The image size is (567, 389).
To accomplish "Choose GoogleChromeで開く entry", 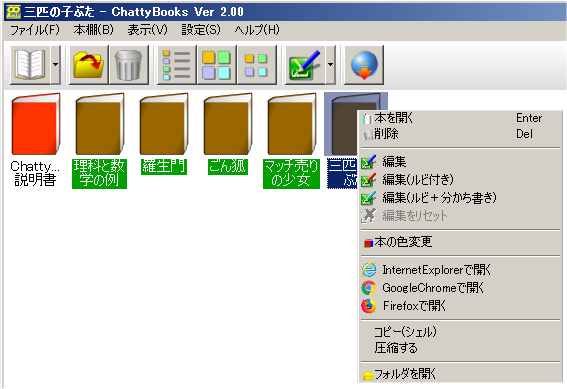I will pyautogui.click(x=460, y=288).
